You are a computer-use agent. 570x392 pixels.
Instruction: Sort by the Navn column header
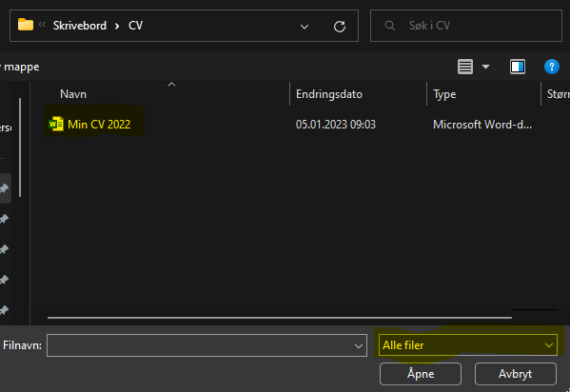tap(73, 94)
